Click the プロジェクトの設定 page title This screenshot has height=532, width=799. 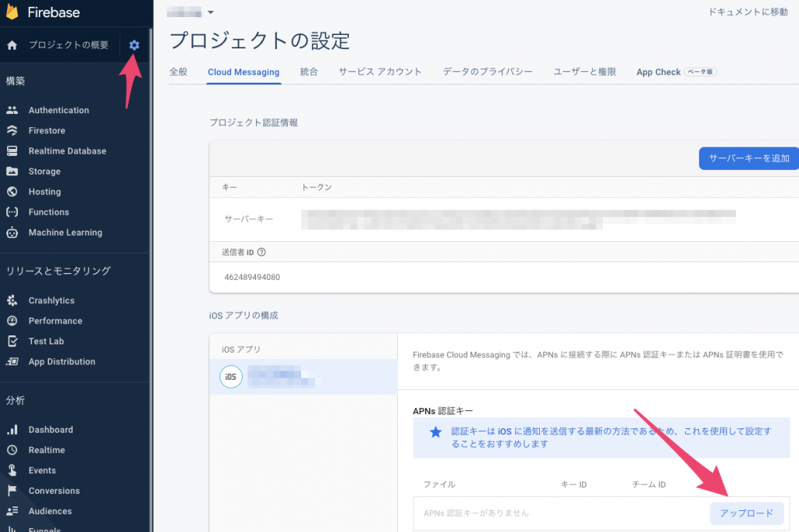(260, 41)
